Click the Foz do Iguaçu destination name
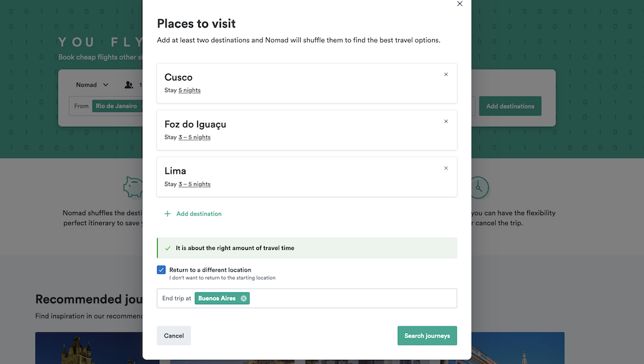Viewport: 644px width, 364px height. (x=195, y=124)
